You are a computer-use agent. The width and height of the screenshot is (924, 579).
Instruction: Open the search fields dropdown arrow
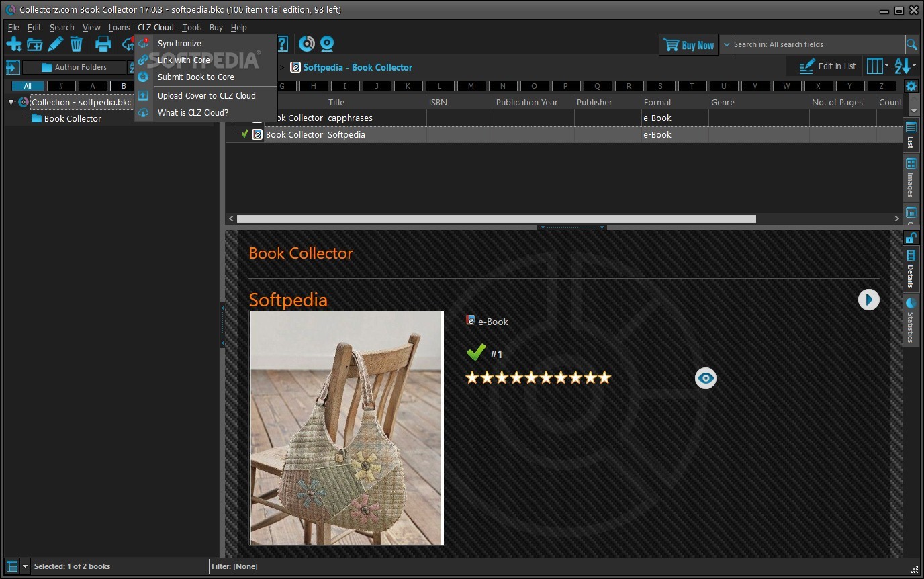coord(727,44)
